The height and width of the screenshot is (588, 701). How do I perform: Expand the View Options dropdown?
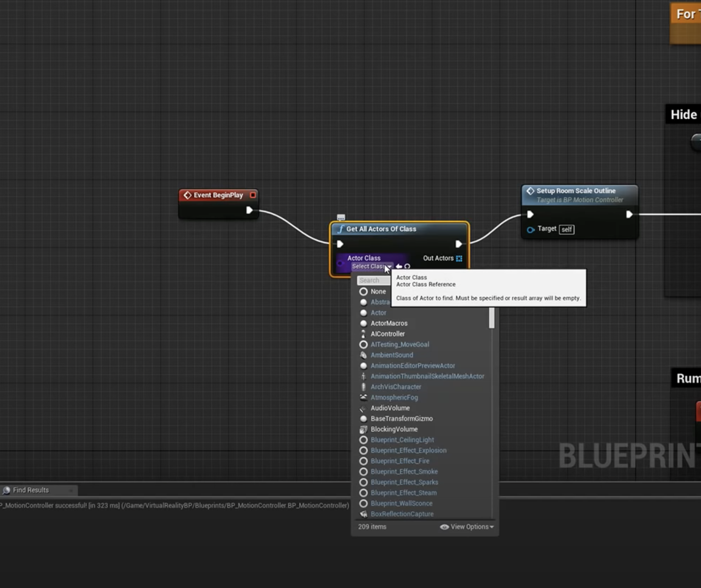(469, 526)
